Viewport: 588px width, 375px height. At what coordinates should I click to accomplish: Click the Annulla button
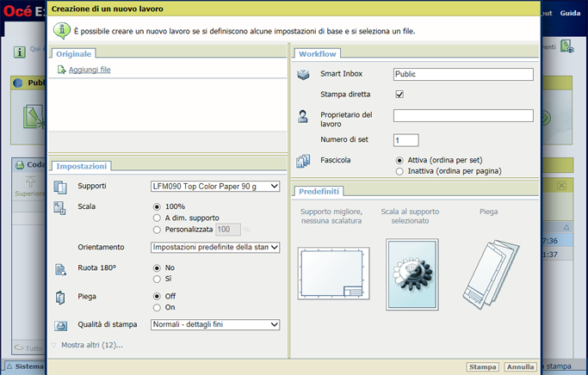click(x=520, y=367)
